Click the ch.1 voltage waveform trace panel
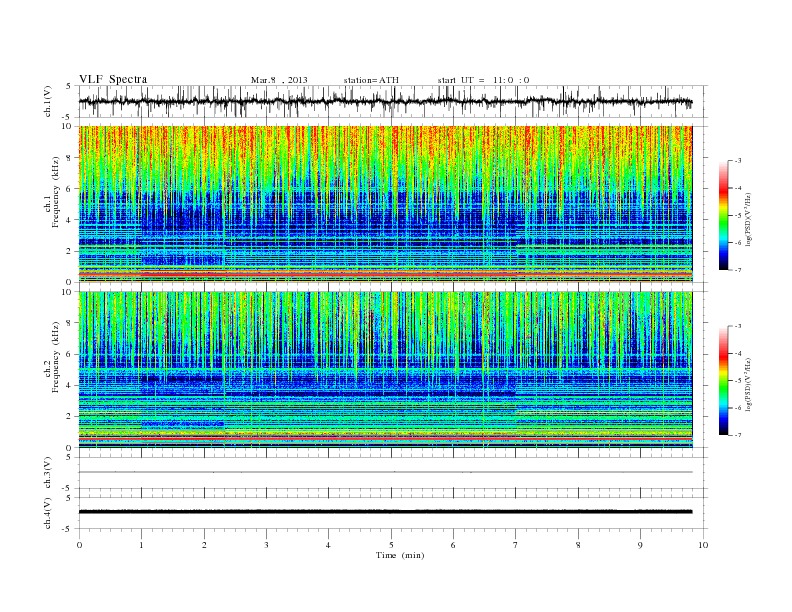This screenshot has height=612, width=792. 392,101
